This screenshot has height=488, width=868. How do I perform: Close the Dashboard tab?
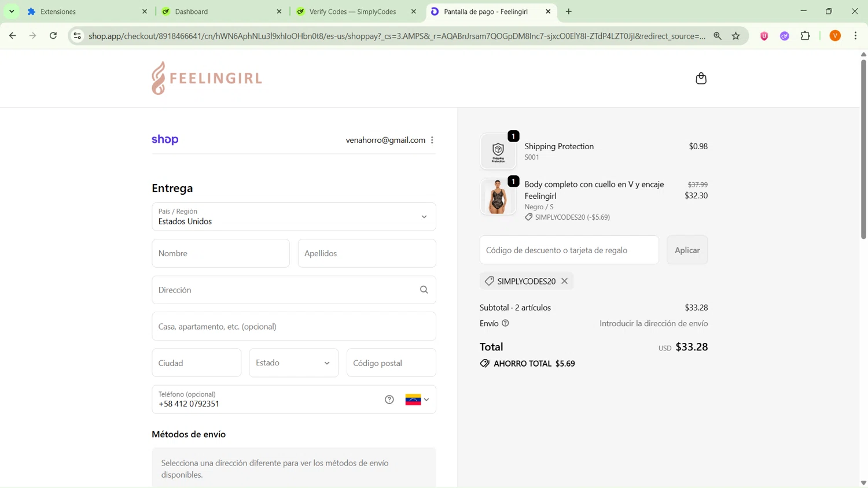279,12
